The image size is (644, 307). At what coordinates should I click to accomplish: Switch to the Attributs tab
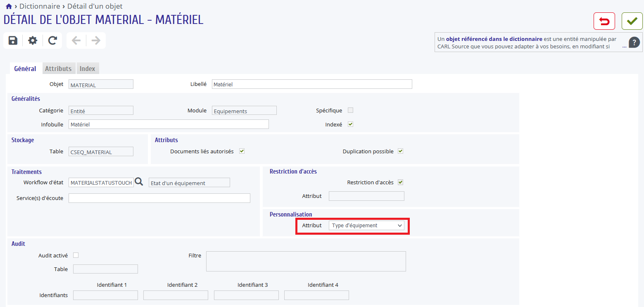(58, 69)
